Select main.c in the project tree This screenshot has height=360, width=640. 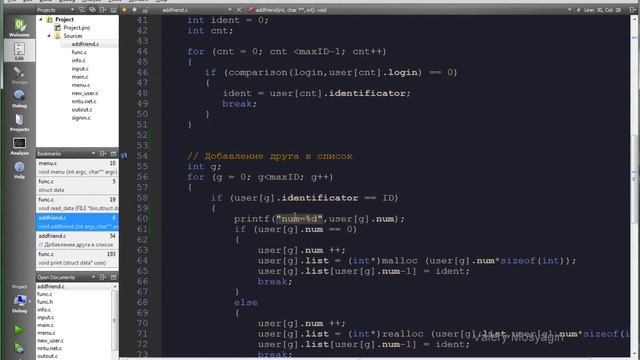click(x=80, y=77)
